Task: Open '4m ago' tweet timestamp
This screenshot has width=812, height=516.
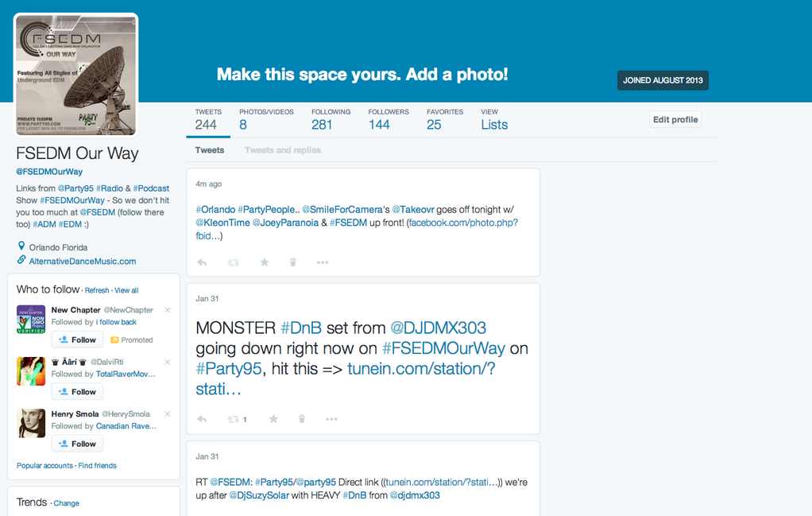Action: click(209, 184)
